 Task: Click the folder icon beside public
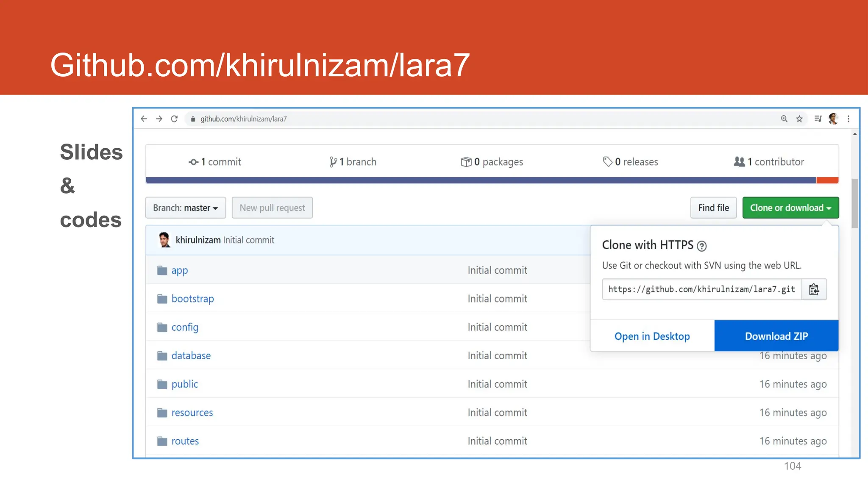[x=162, y=384]
